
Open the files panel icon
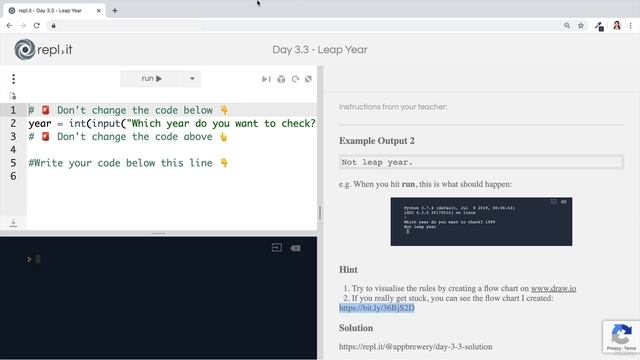click(13, 96)
